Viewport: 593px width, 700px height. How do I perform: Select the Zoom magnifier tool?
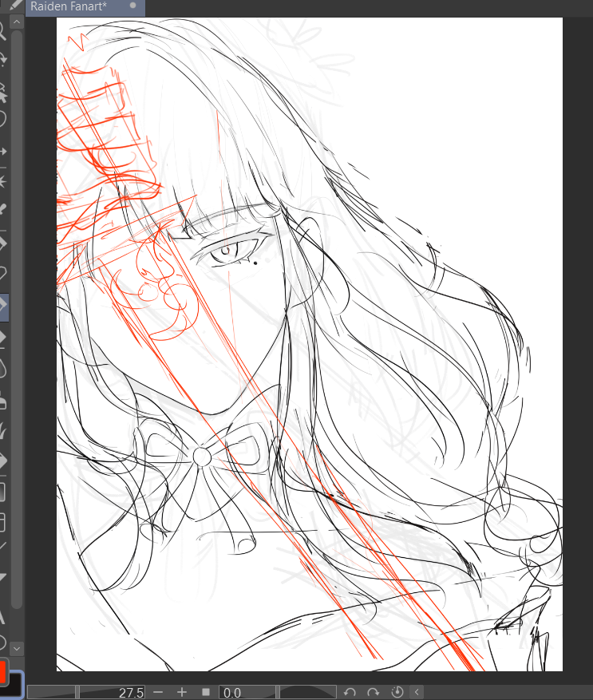2,32
